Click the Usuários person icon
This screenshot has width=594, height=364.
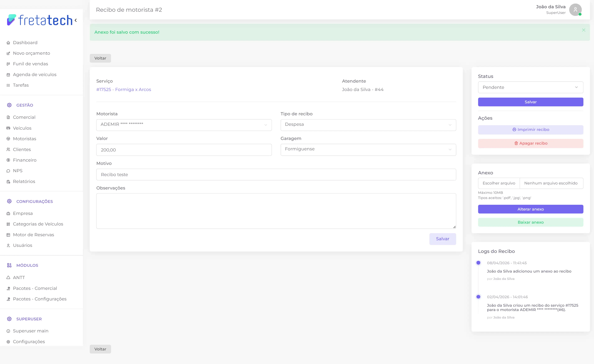(8, 245)
